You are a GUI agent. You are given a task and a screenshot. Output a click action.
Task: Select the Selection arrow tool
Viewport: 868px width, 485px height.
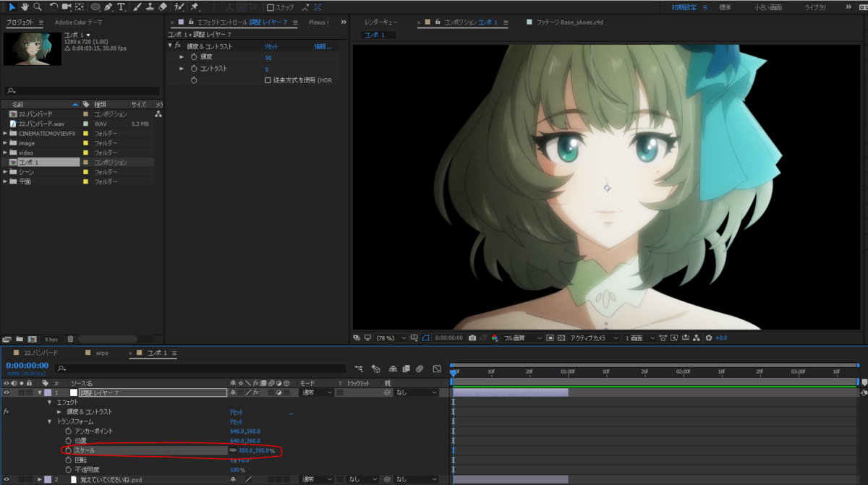tap(12, 7)
